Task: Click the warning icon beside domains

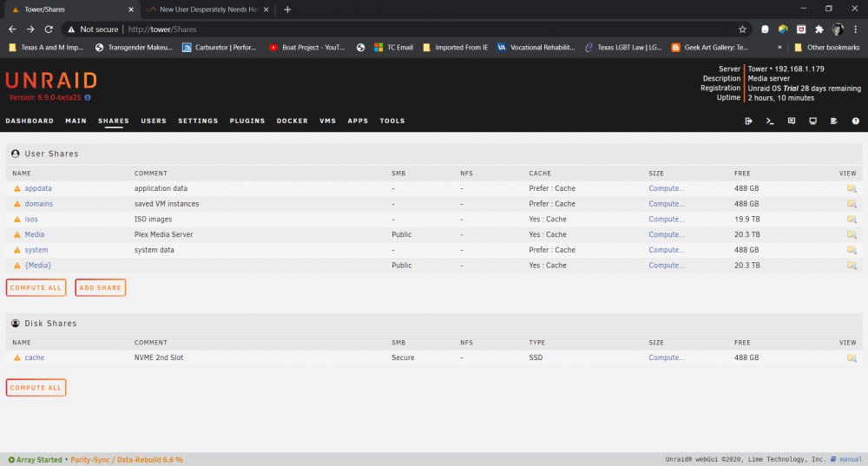Action: (17, 204)
